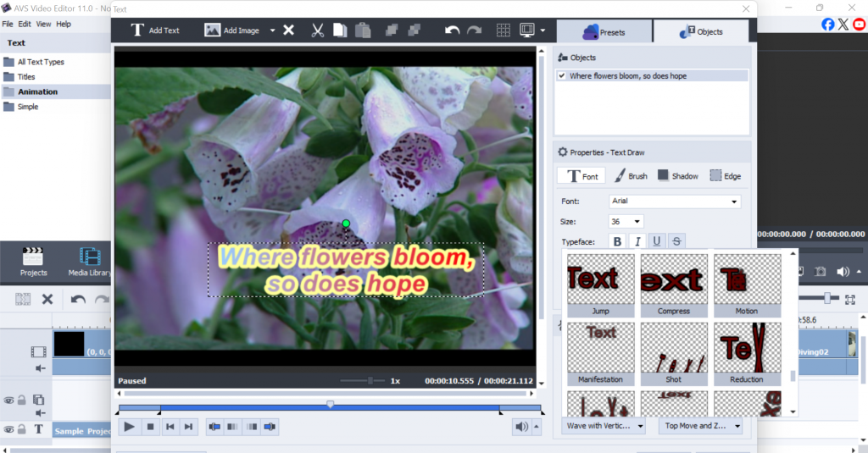Undo the last action in text editor toolbar
The image size is (868, 453).
pyautogui.click(x=453, y=30)
